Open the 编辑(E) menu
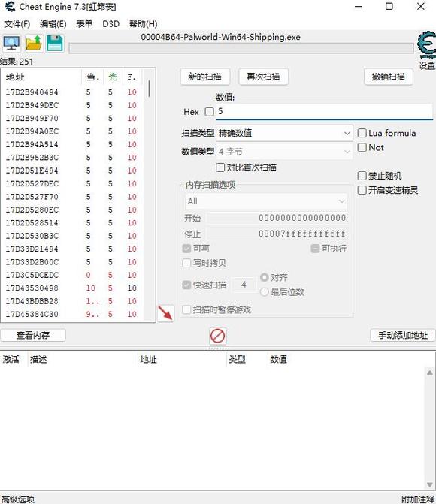This screenshot has height=504, width=436. [53, 24]
